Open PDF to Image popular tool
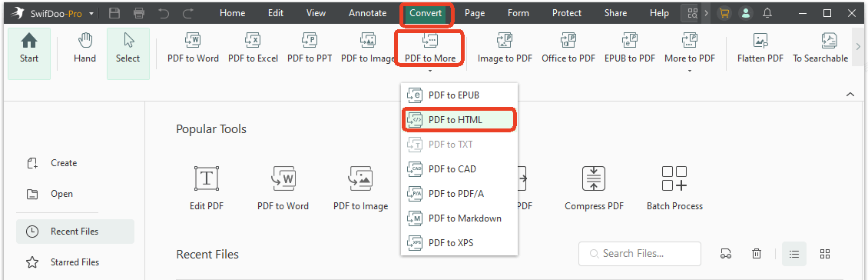 (360, 188)
